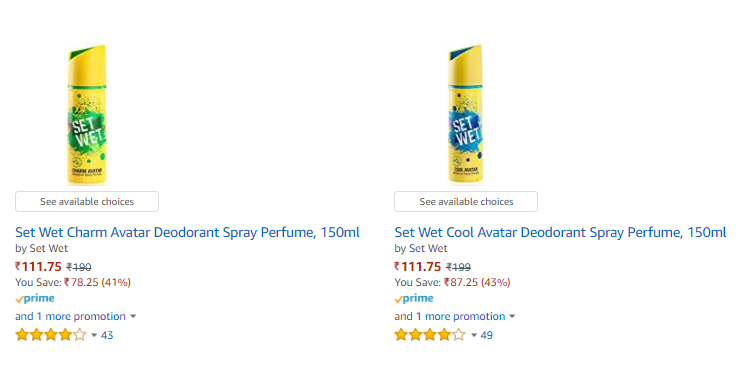Expand promotion dropdown arrow for Charm Avatar
Screen dimensions: 738x375
click(x=133, y=316)
